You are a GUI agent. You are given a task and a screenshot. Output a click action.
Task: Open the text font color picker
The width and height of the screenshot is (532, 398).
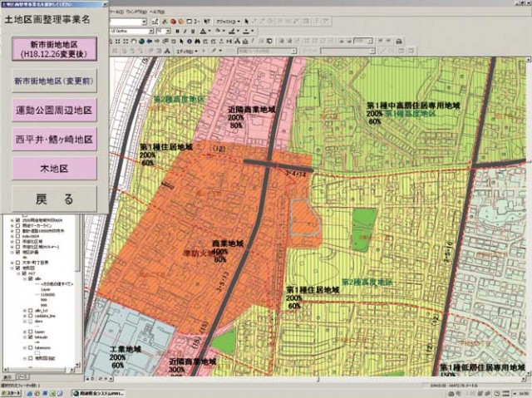(x=204, y=32)
